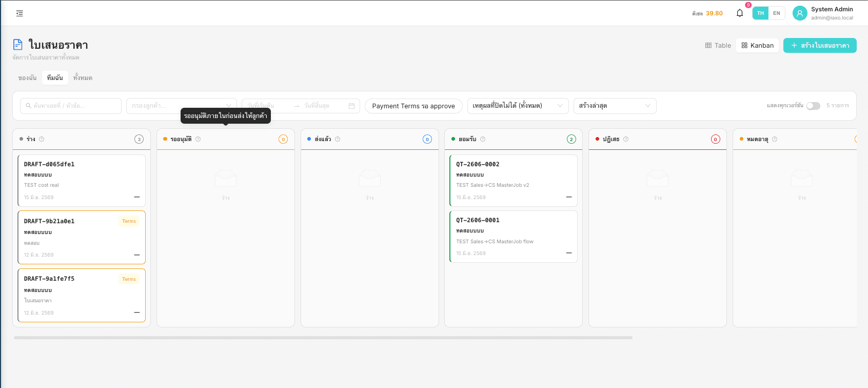The height and width of the screenshot is (388, 868).
Task: Click the orange count badge in รออนุมัติ column
Action: (283, 139)
